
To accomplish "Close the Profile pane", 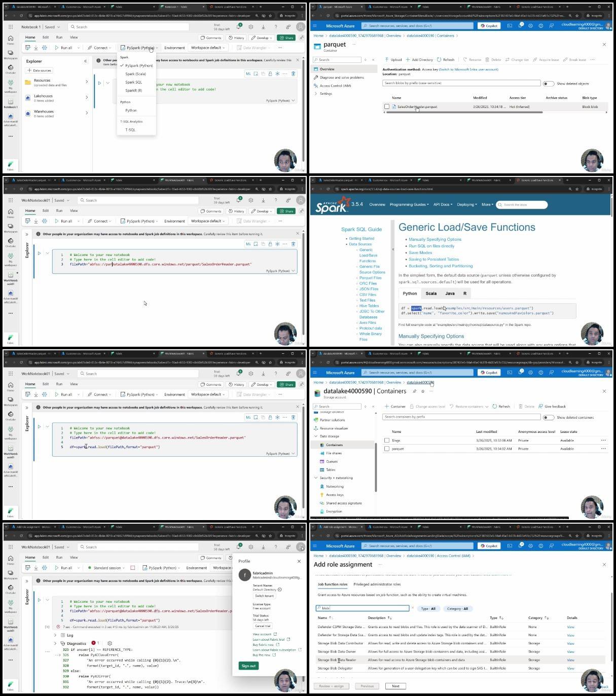I will (x=299, y=561).
